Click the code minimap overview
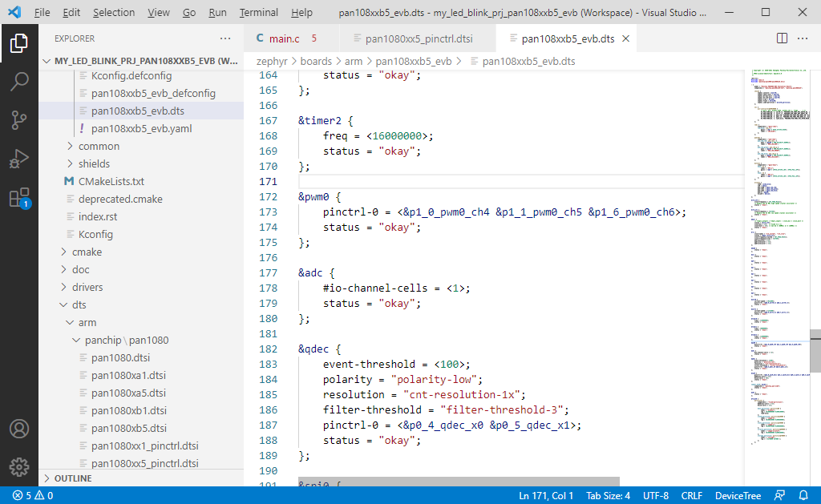Viewport: 821px width, 504px height. tap(777, 256)
